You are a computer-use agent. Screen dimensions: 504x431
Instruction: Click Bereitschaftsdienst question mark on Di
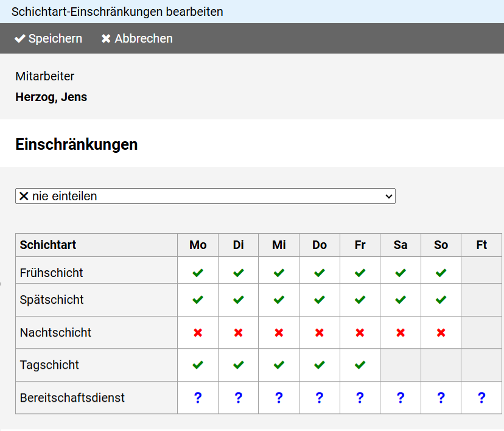click(238, 398)
